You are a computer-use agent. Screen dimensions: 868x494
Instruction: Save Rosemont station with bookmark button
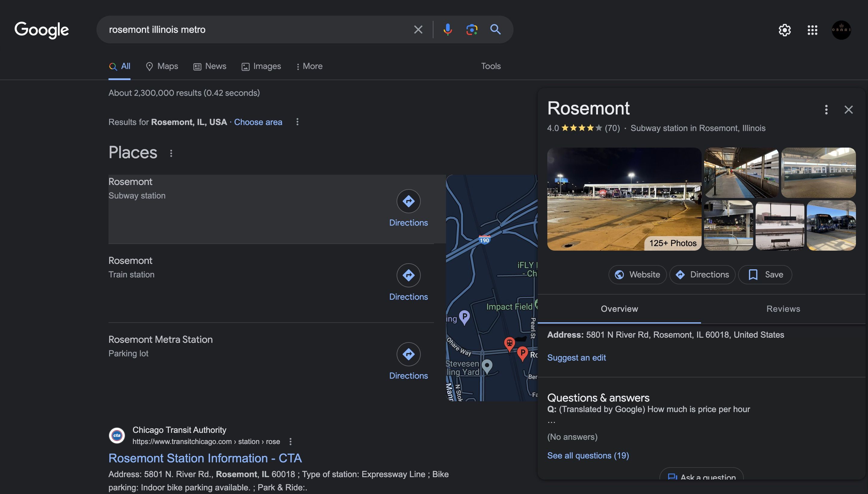point(765,274)
